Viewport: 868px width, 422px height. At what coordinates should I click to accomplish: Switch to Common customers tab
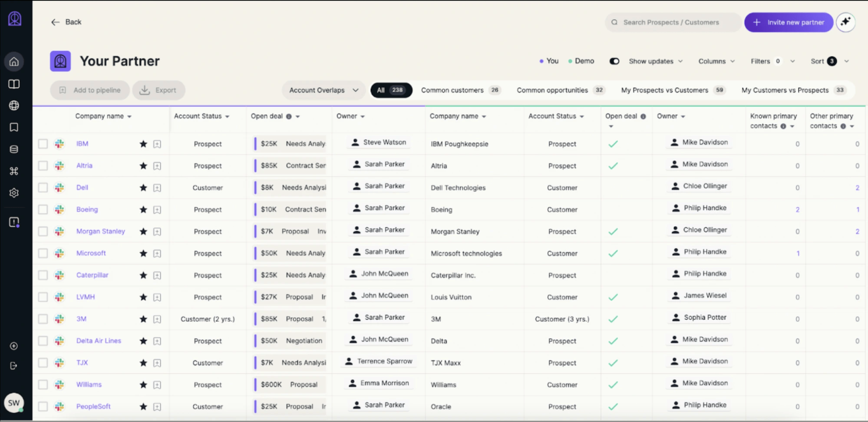461,90
